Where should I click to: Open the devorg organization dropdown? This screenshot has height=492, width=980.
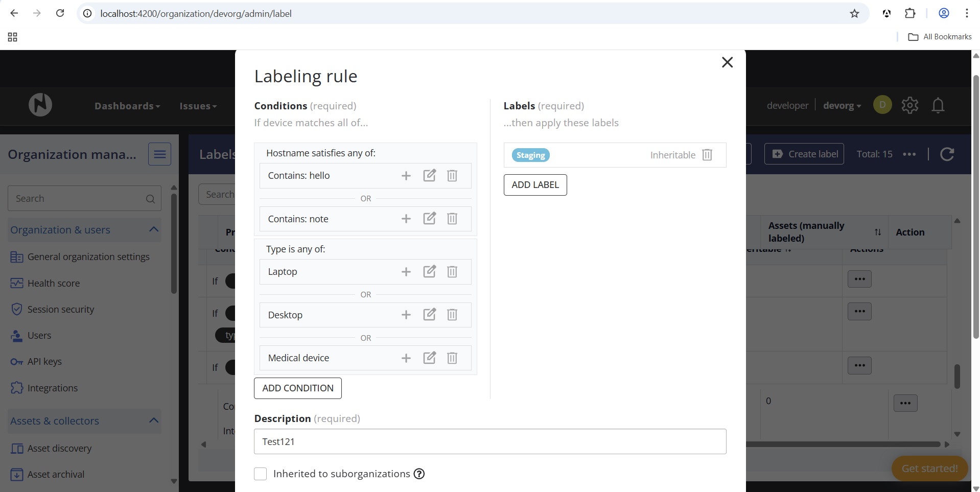click(842, 105)
